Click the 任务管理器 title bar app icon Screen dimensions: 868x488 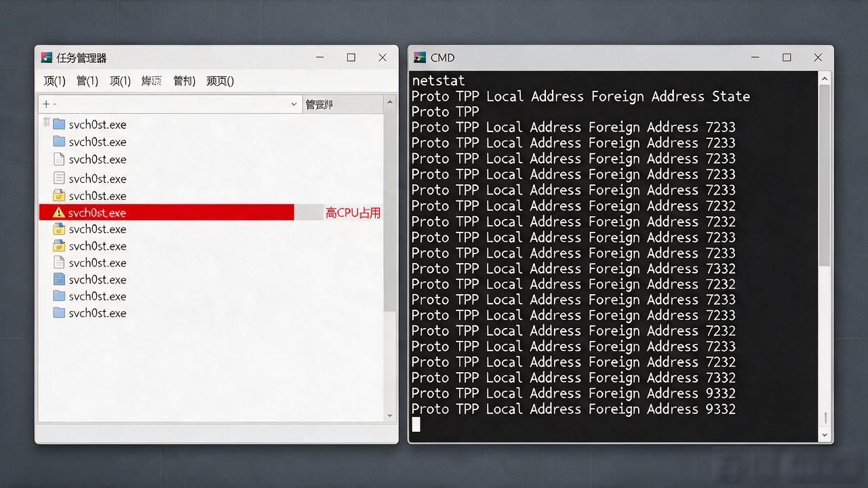click(x=47, y=58)
